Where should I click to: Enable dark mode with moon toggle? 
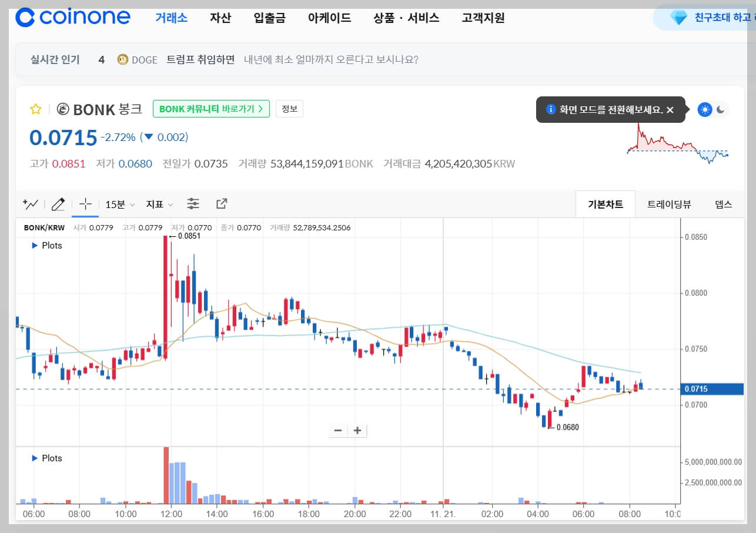(720, 110)
